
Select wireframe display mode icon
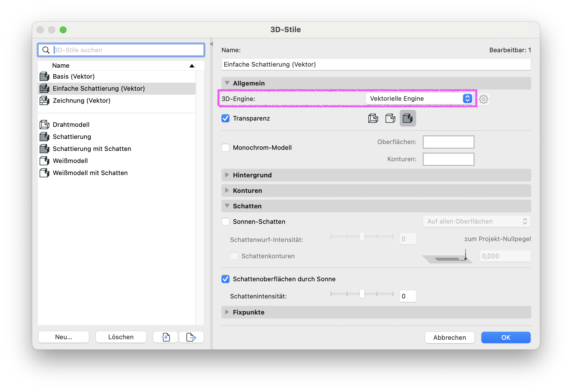(373, 118)
